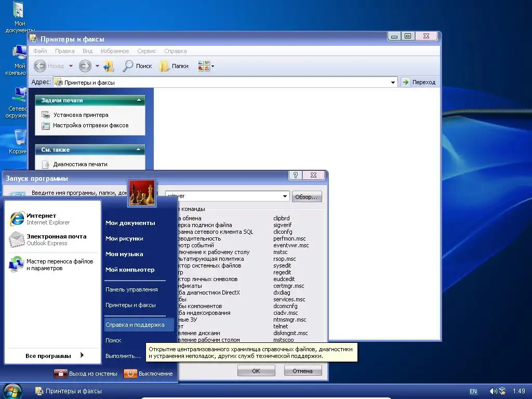Viewport: 532px width, 399px height.
Task: Click the Forward arrow toolbar icon
Action: (x=85, y=66)
